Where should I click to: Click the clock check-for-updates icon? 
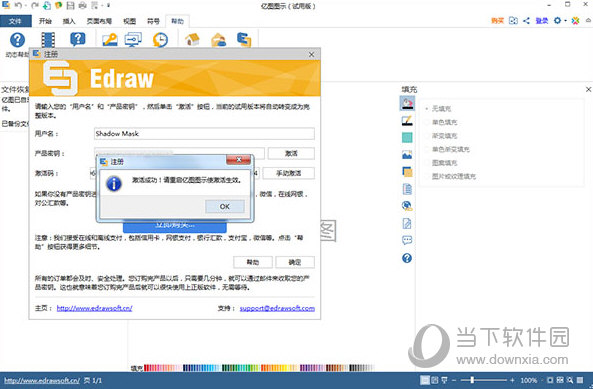160,40
